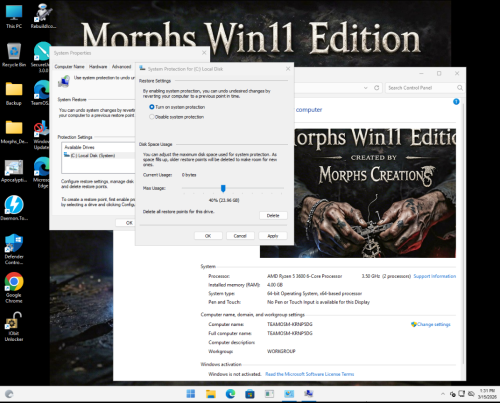Open the clock and date in taskbar
Image resolution: width=500 pixels, height=403 pixels.
pyautogui.click(x=487, y=394)
